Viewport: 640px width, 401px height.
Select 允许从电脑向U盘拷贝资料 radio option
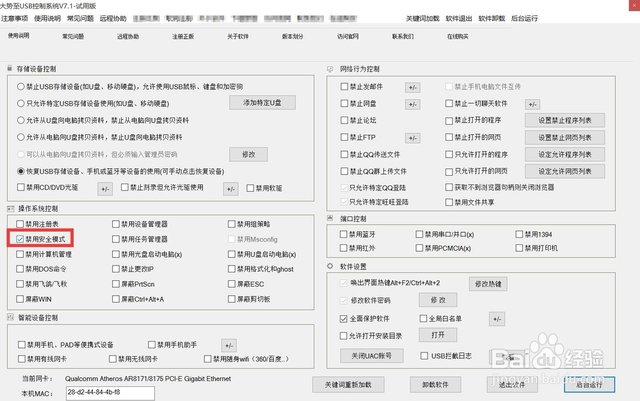coord(21,137)
